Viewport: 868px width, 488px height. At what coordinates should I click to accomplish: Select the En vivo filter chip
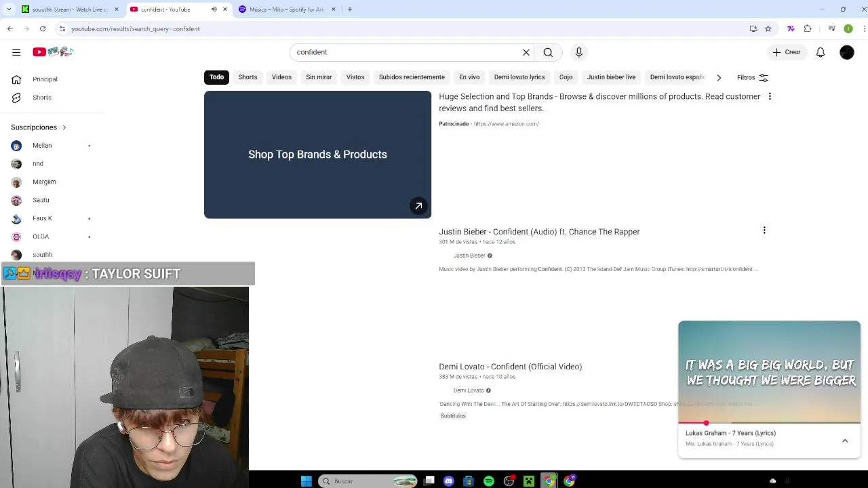click(x=469, y=77)
